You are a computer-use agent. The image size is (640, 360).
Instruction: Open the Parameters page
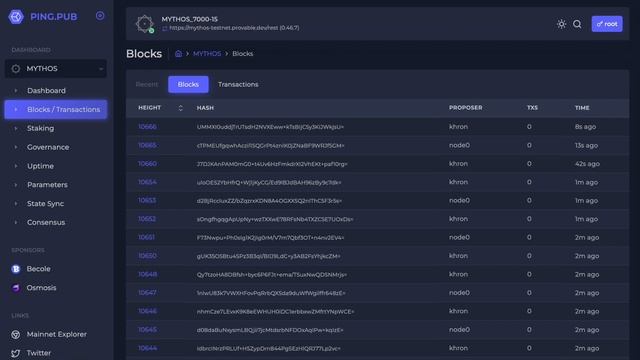click(47, 185)
